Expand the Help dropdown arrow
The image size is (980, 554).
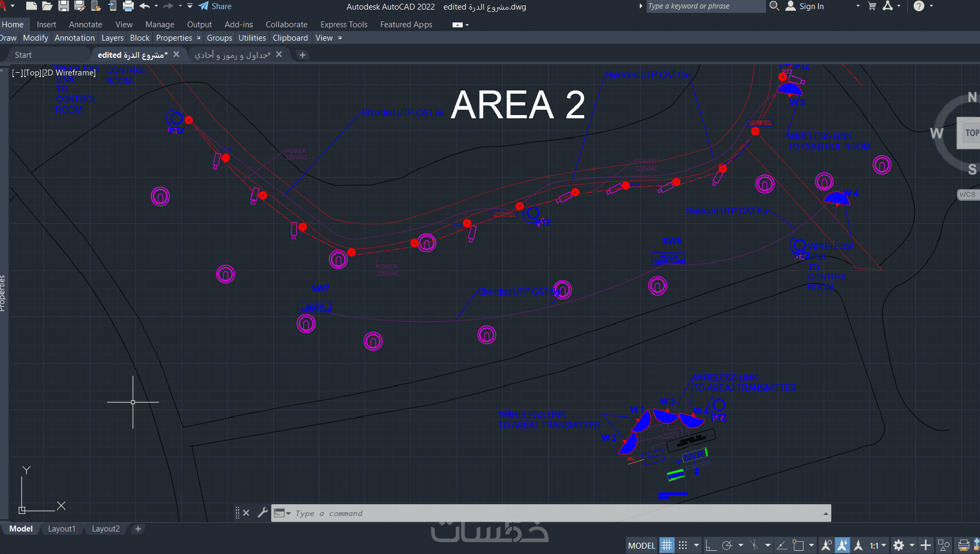(x=931, y=6)
